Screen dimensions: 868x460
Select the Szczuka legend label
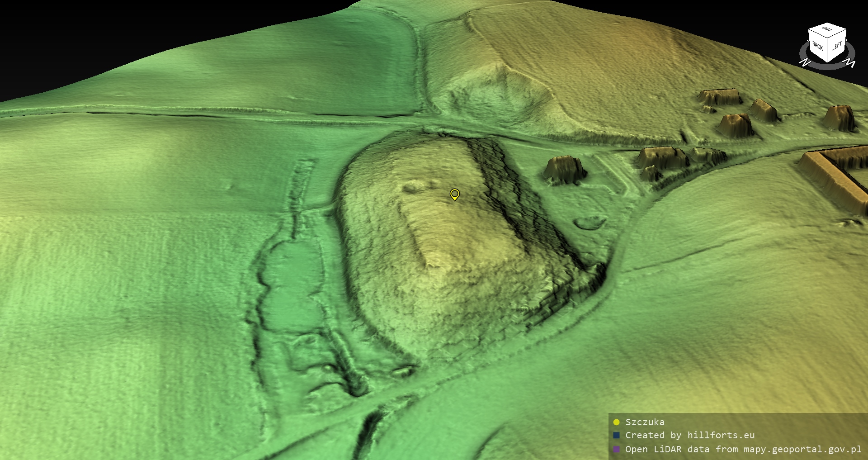(x=645, y=422)
